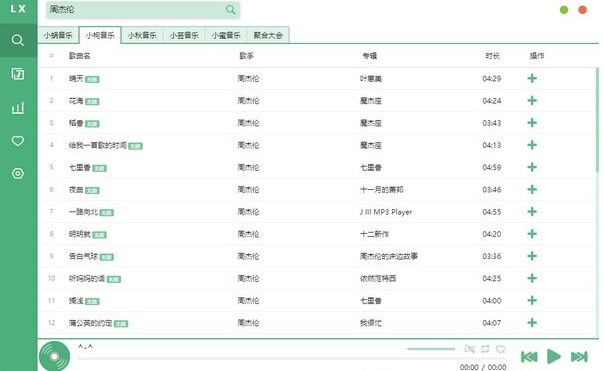
Task: Add 晴天 using its plus icon
Action: (532, 79)
